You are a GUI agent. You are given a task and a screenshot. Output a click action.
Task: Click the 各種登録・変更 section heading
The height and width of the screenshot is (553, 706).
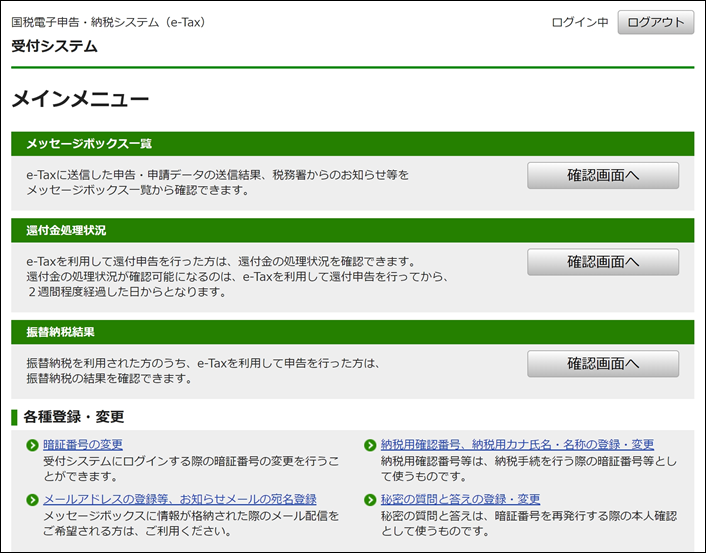click(73, 417)
